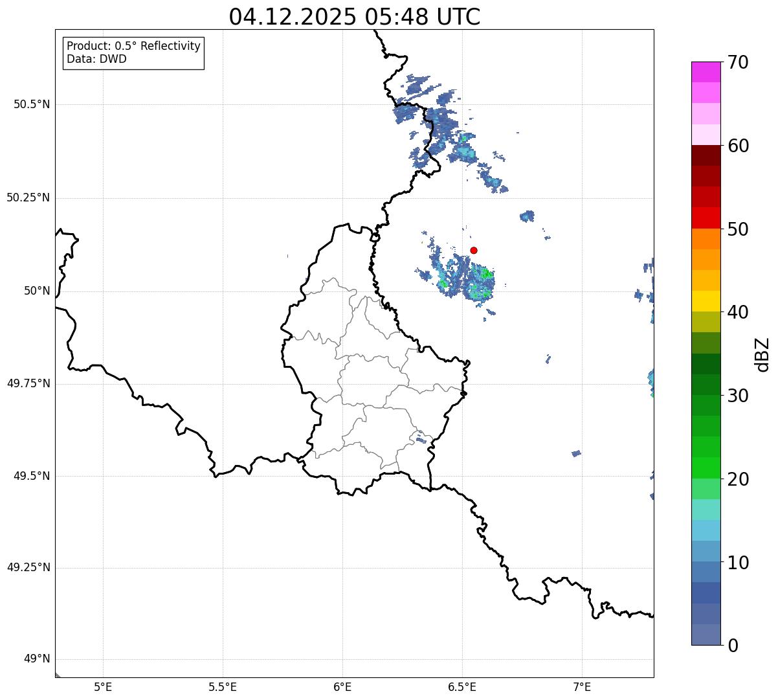This screenshot has width=778, height=700.
Task: Click the 50.25°N latitude label
Action: (28, 198)
